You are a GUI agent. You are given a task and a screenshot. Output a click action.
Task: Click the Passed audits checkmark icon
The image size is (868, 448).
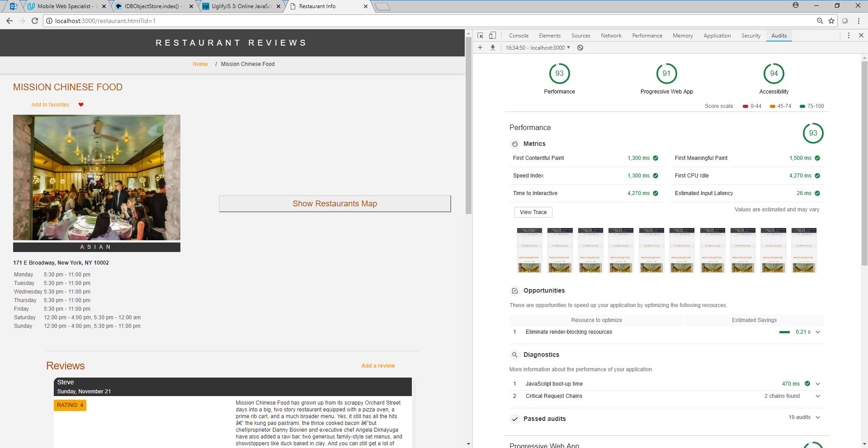coord(514,419)
